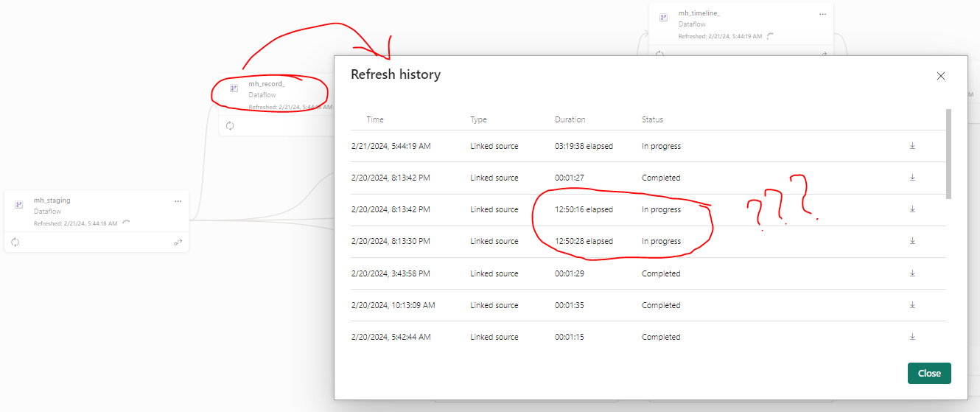The height and width of the screenshot is (412, 980).
Task: Open the mh_timeline_ dataflow name
Action: tap(699, 13)
